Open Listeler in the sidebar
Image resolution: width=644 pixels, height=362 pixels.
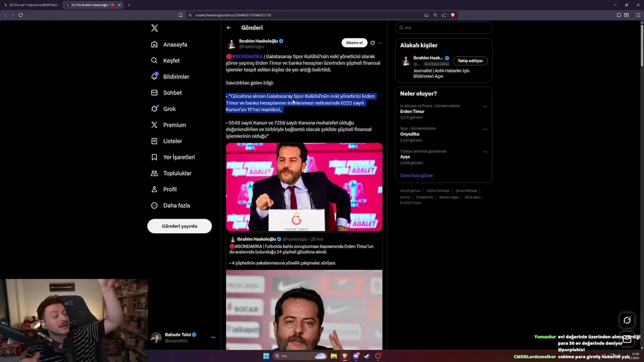pos(167,141)
